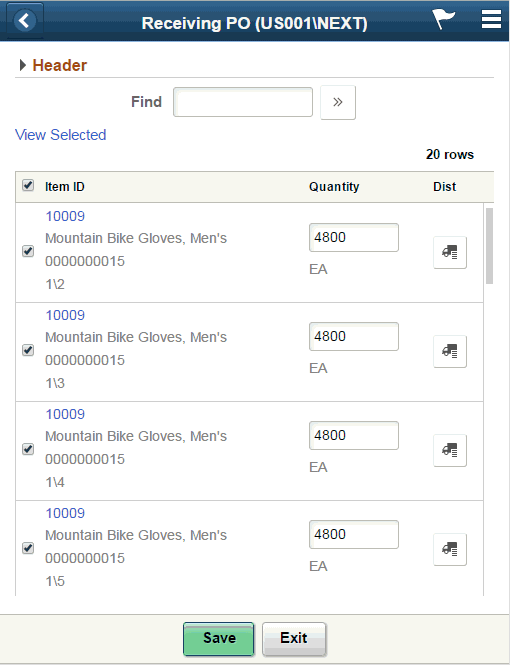This screenshot has width=510, height=665.
Task: Click the Item ID column header
Action: pyautogui.click(x=65, y=187)
